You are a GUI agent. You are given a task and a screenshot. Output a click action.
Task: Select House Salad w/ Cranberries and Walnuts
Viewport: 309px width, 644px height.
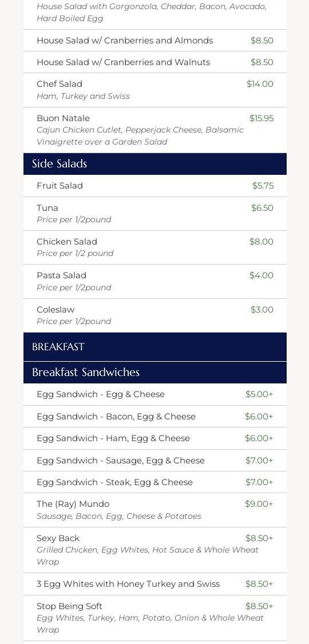pyautogui.click(x=154, y=62)
